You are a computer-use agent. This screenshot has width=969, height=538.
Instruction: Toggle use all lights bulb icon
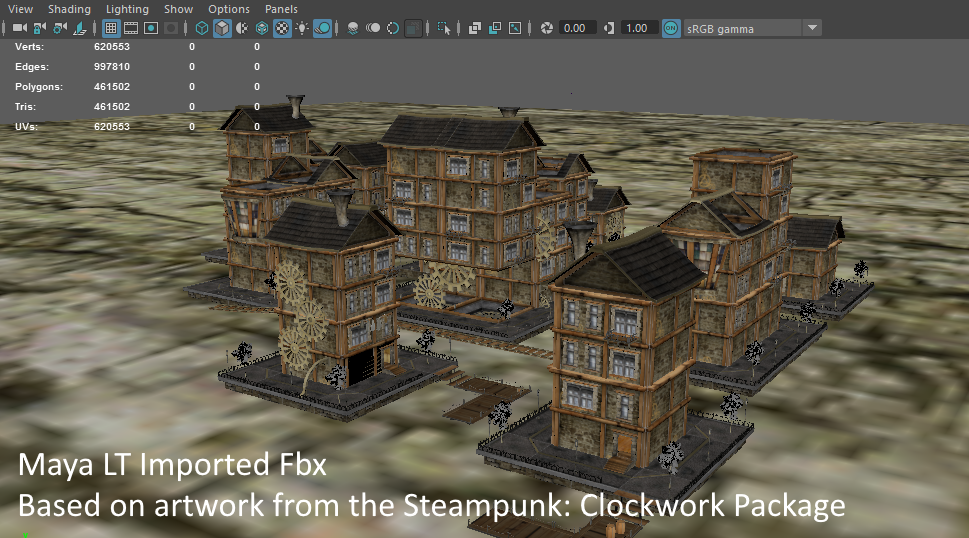[302, 28]
